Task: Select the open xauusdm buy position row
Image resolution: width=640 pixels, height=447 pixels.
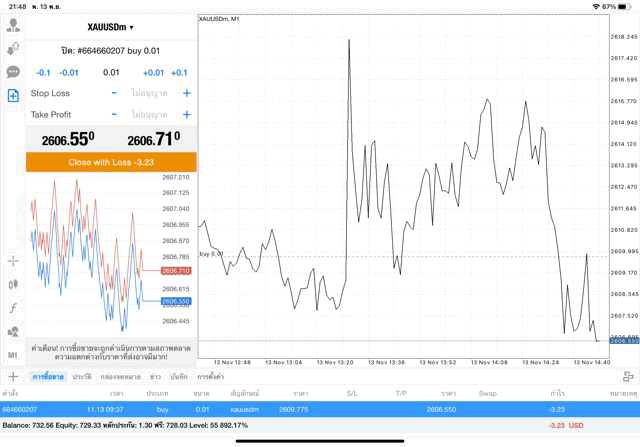Action: pos(320,409)
